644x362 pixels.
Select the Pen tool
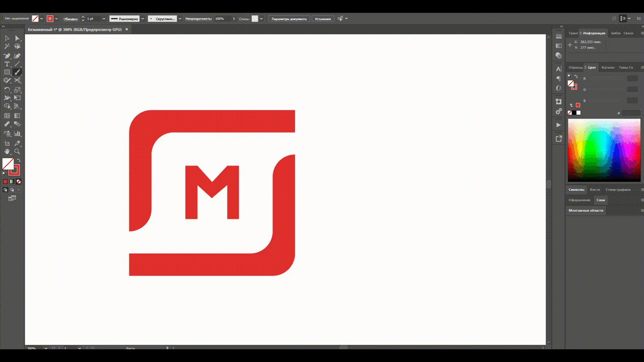(x=7, y=55)
